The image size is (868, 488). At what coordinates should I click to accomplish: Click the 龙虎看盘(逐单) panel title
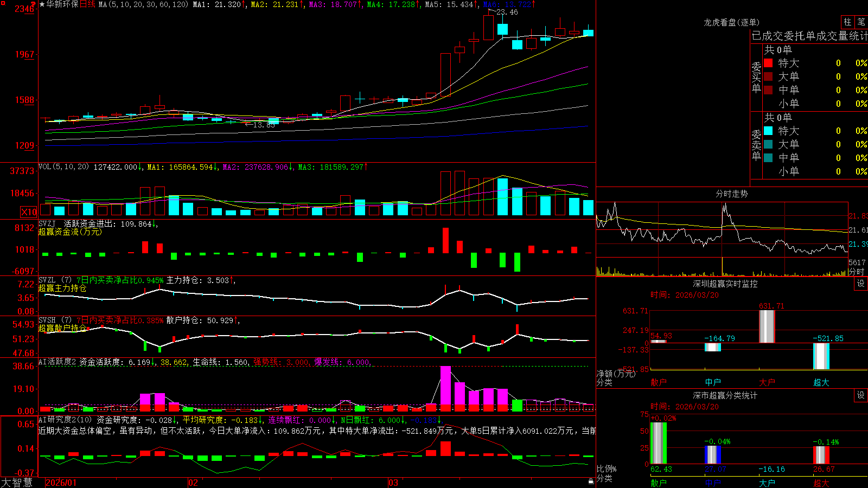731,22
